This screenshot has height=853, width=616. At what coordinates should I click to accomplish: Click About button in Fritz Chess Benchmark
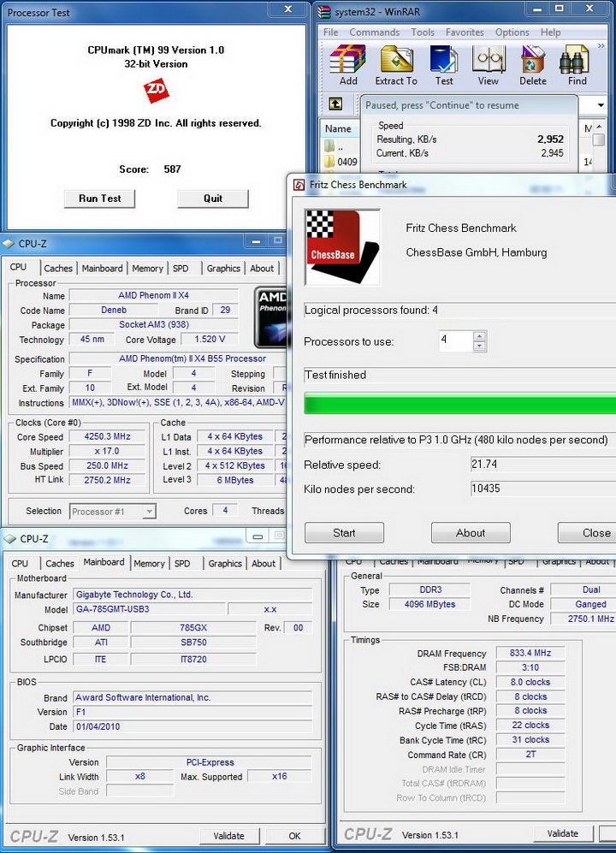(471, 532)
